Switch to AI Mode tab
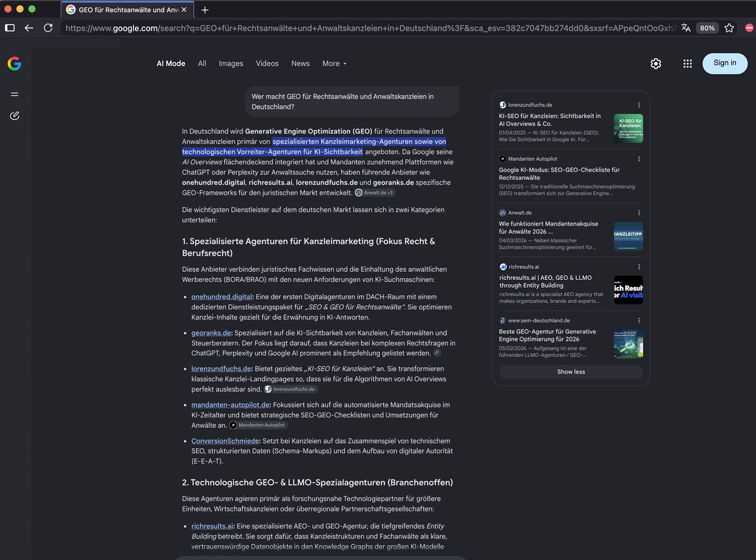Viewport: 756px width, 560px height. coord(171,64)
